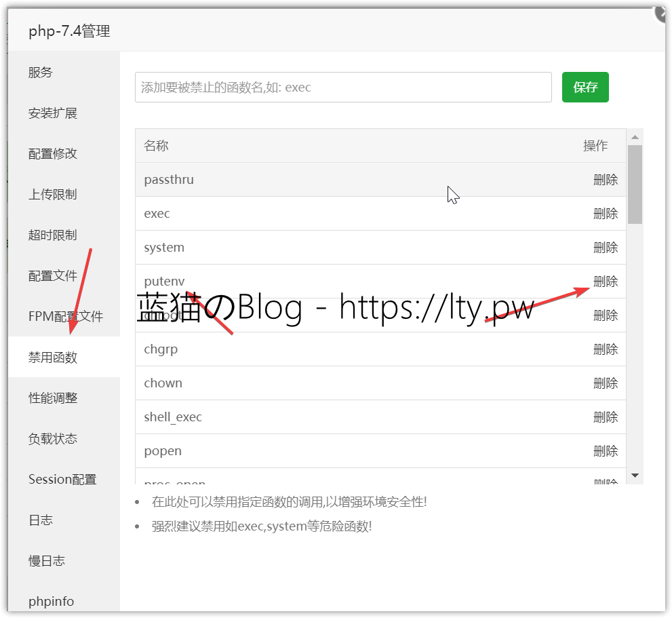
Task: Open the 配置修改 section
Action: click(53, 154)
